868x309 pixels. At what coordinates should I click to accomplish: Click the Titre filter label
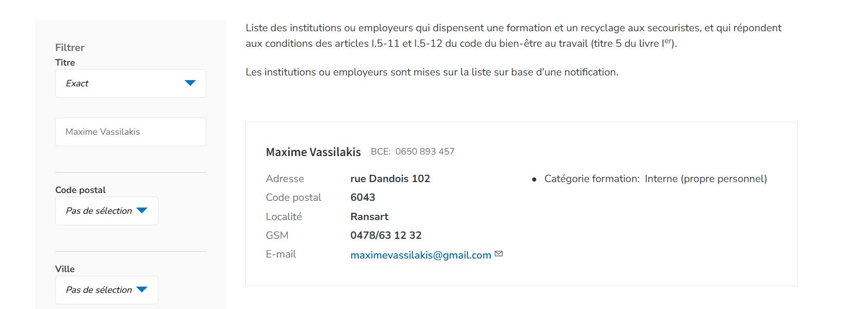click(x=65, y=62)
